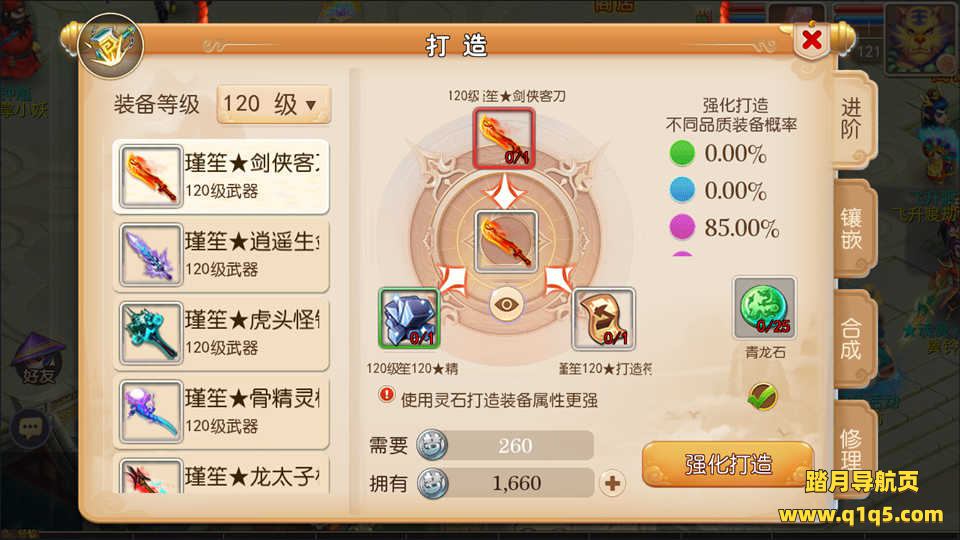The width and height of the screenshot is (960, 540).
Task: Tap the green 青龙石 stone slot
Action: [x=765, y=308]
